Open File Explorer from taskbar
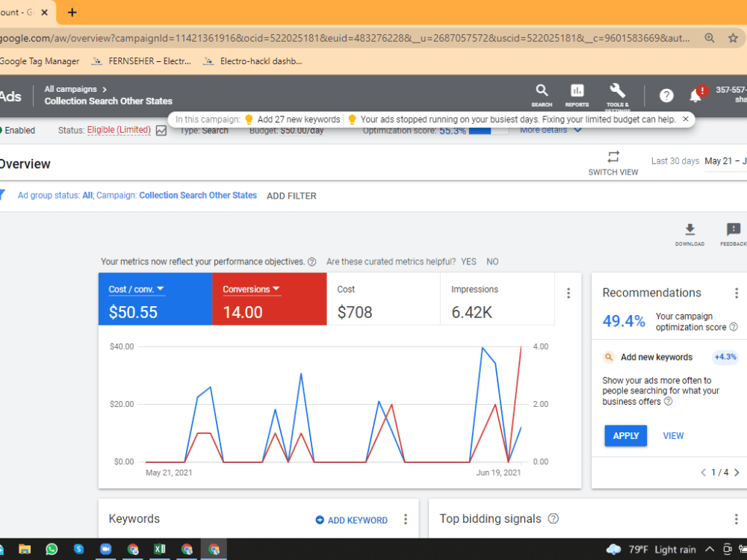 point(25,549)
